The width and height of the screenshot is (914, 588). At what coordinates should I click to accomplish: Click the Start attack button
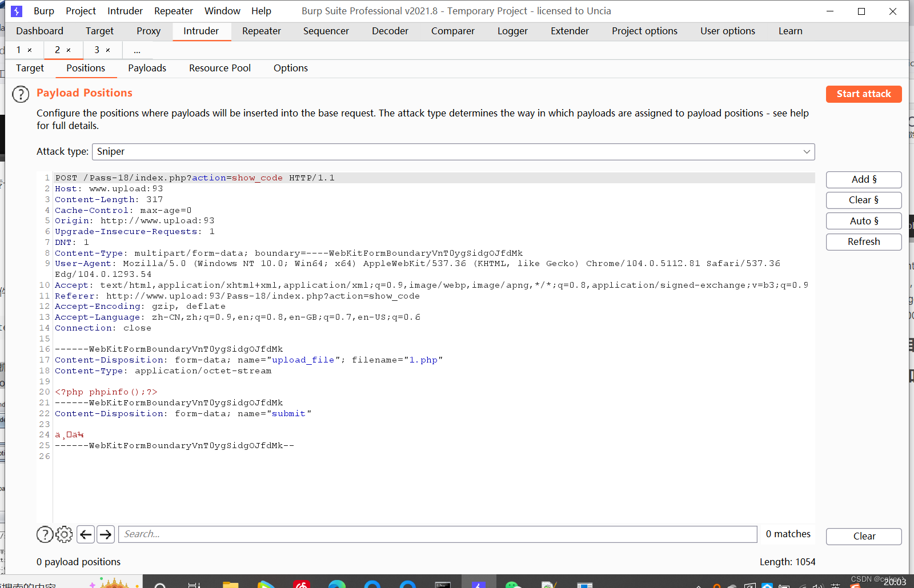[x=864, y=94]
